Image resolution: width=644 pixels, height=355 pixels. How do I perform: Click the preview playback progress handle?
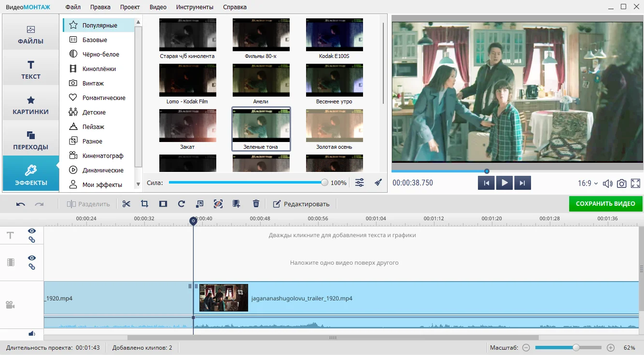click(x=487, y=171)
